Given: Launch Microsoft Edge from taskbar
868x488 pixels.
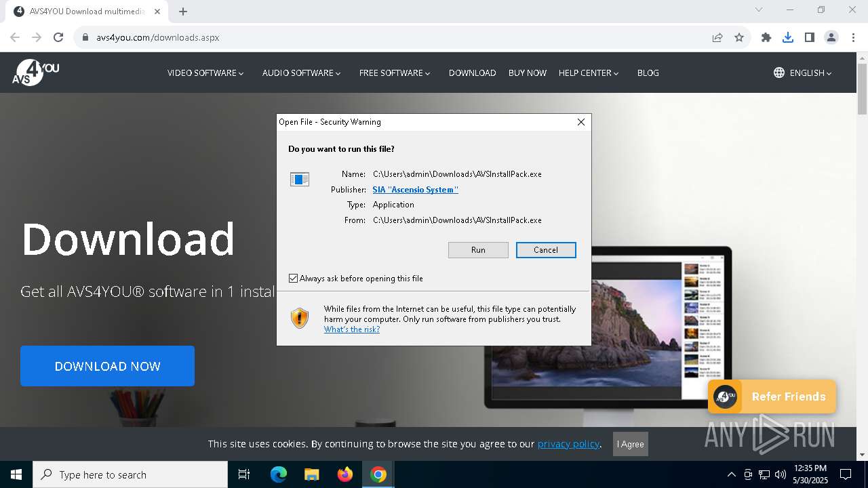Looking at the screenshot, I should pos(279,474).
